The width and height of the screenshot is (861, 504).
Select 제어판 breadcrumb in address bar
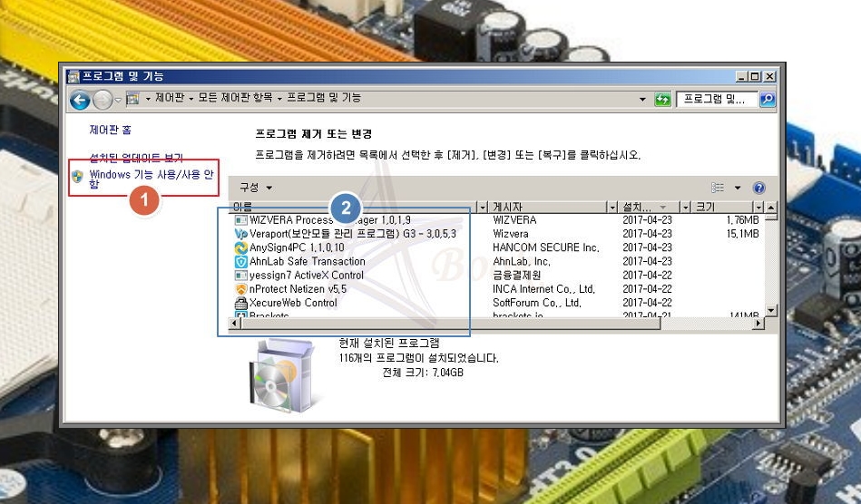170,98
